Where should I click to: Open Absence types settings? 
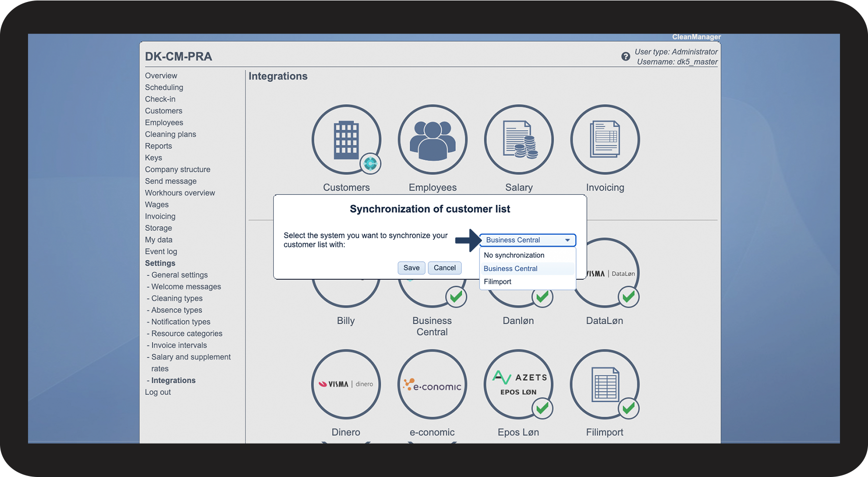click(177, 310)
